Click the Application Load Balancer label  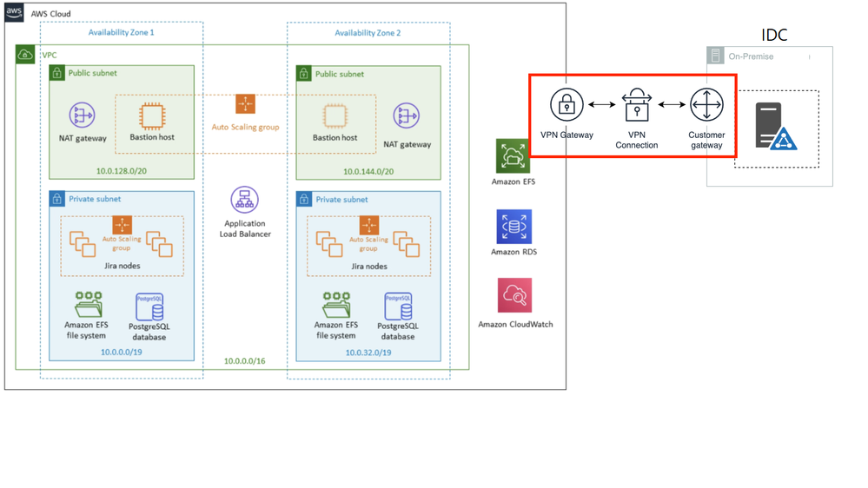(245, 228)
